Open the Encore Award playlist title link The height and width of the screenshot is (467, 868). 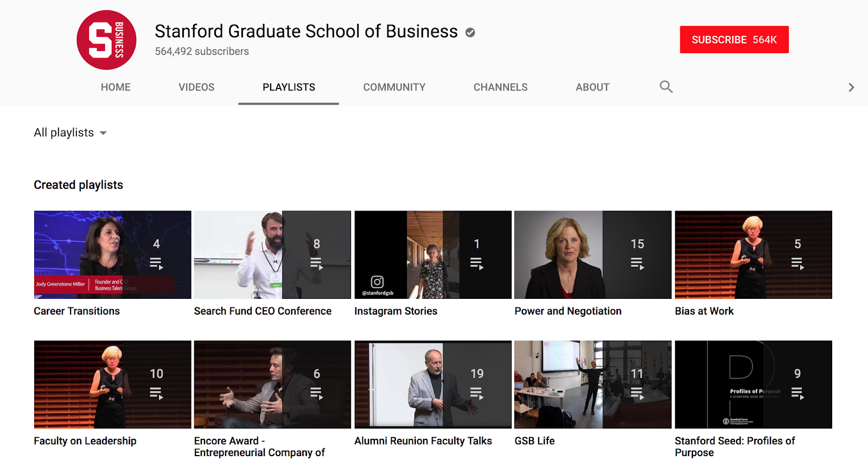(x=259, y=447)
